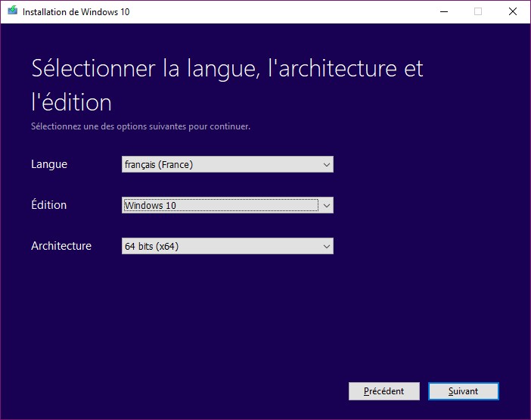This screenshot has width=531, height=420.
Task: Click the Suivant button
Action: click(x=463, y=391)
